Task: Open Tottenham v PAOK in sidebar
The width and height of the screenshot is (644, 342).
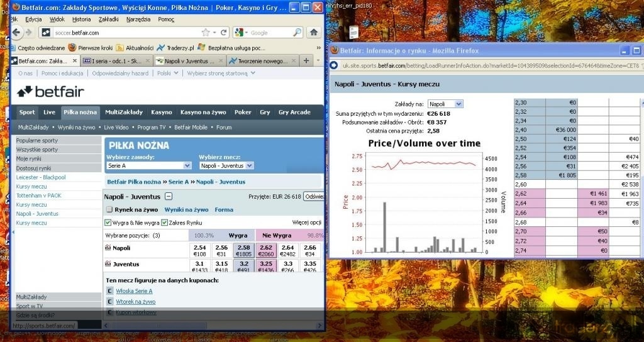Action: (x=38, y=196)
